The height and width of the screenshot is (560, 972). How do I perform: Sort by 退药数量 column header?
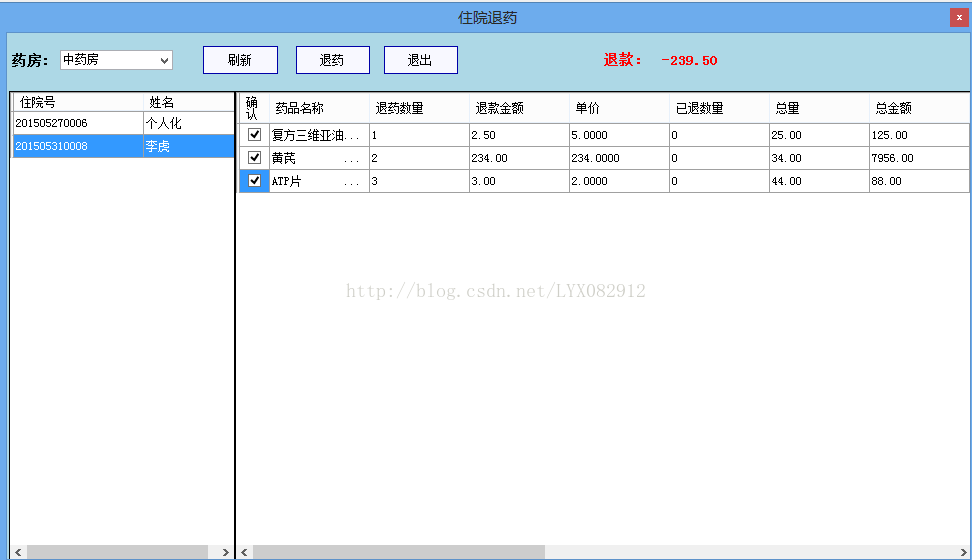tap(419, 108)
